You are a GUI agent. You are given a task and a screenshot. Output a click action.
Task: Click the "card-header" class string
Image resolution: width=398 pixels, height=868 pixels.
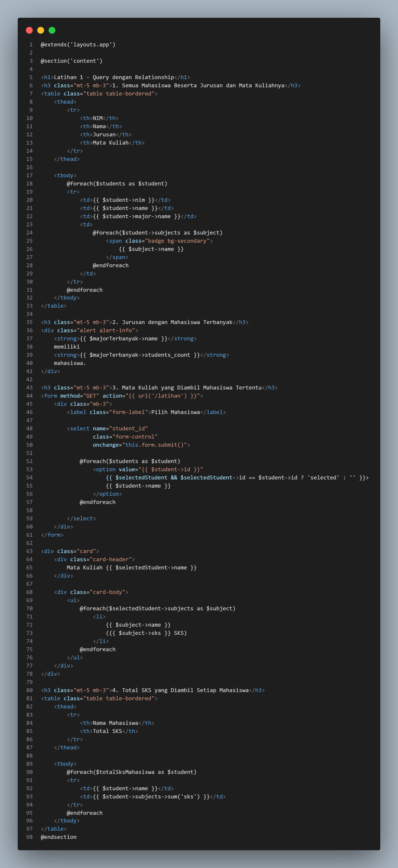[x=110, y=559]
